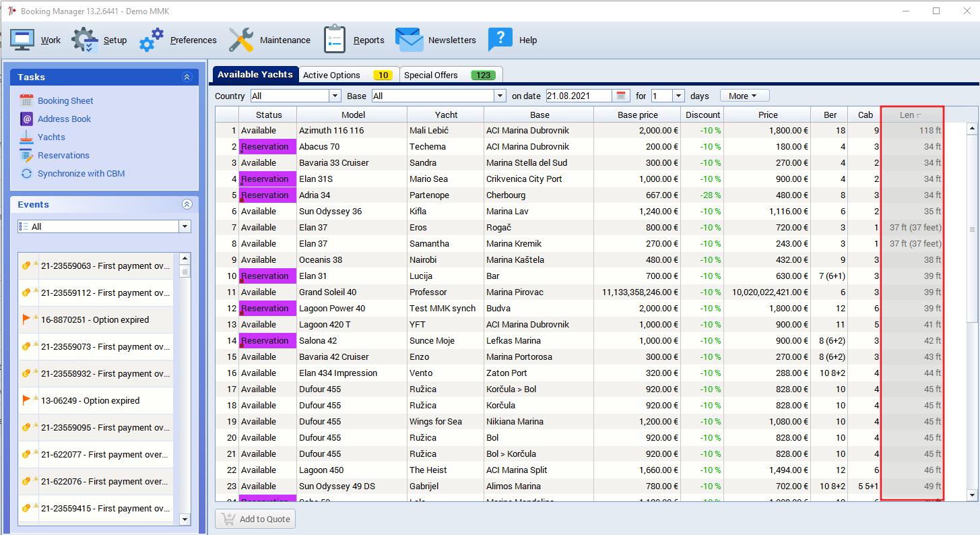Screen dimensions: 980x535
Task: Switch to Active Options tab
Action: pyautogui.click(x=348, y=75)
